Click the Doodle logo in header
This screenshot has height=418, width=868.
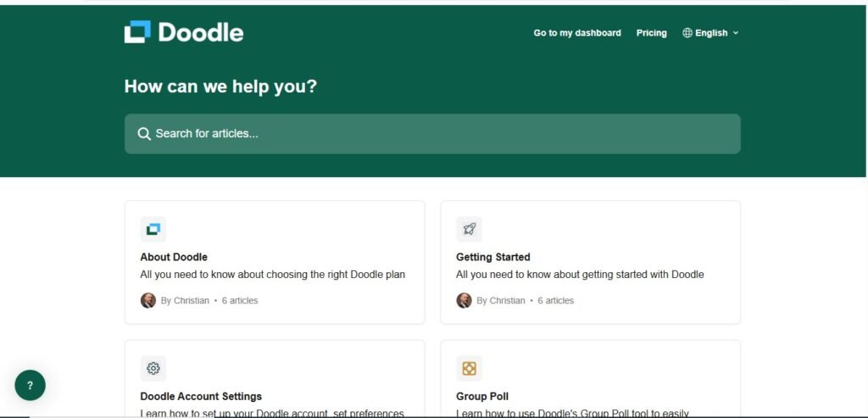184,32
